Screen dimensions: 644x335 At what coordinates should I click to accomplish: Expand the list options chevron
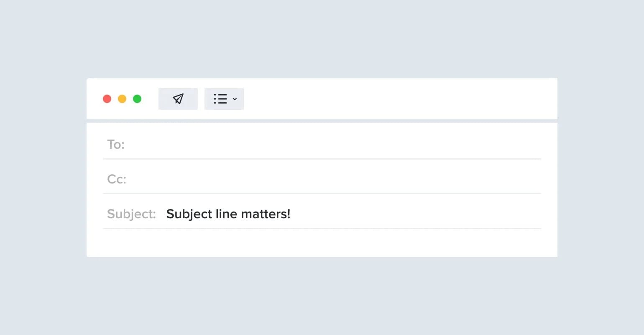[235, 99]
